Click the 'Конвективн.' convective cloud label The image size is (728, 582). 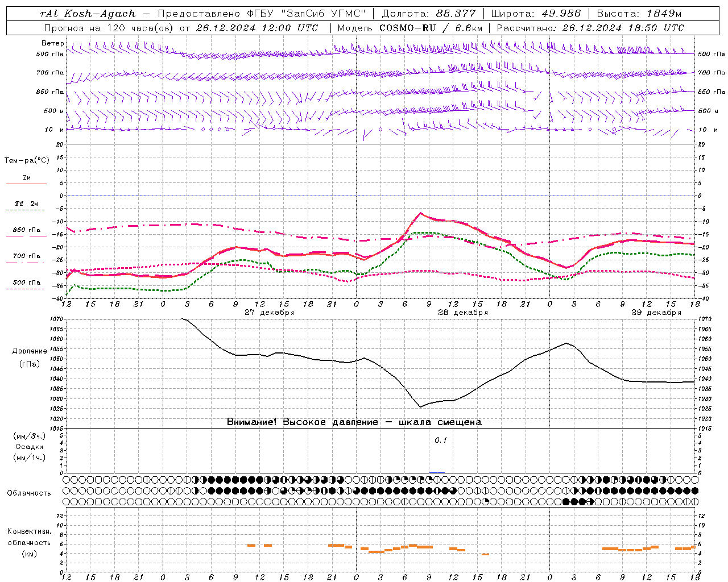(30, 531)
